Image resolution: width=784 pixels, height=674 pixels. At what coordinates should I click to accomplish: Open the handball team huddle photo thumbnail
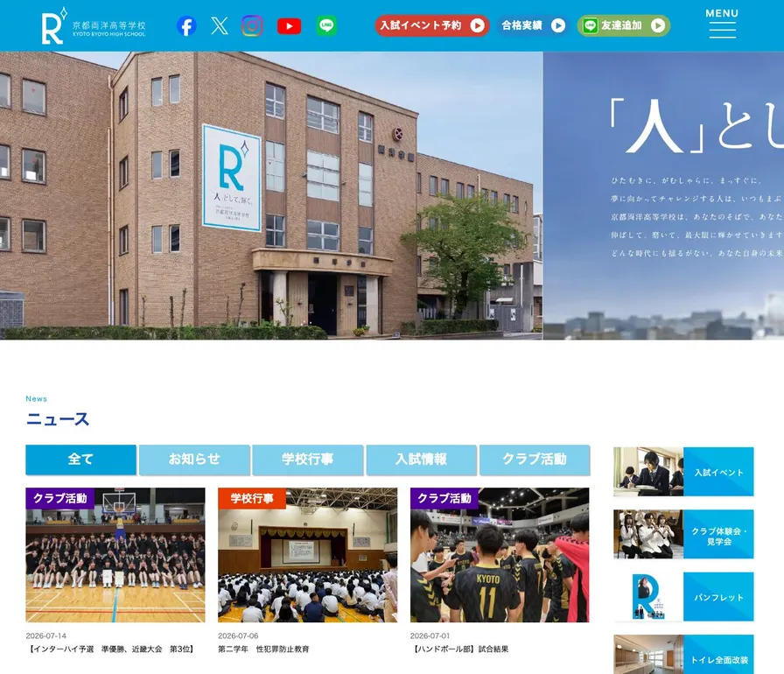(x=500, y=555)
